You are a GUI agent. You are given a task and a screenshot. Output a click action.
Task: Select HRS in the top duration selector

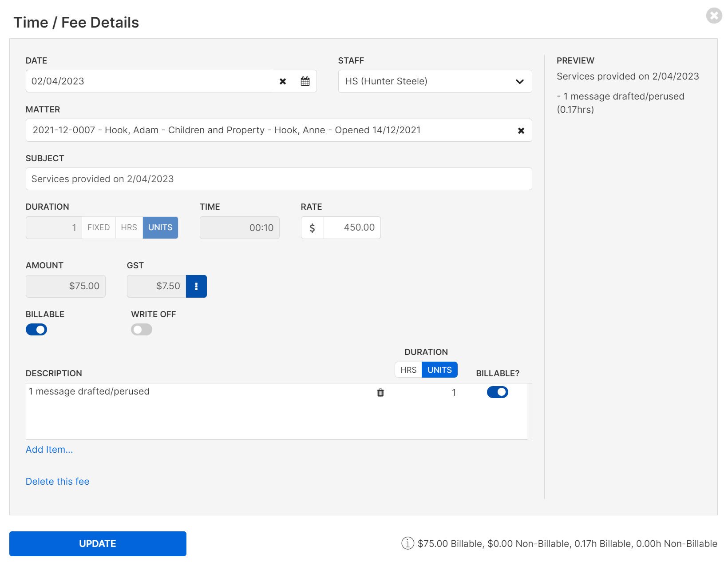click(129, 228)
